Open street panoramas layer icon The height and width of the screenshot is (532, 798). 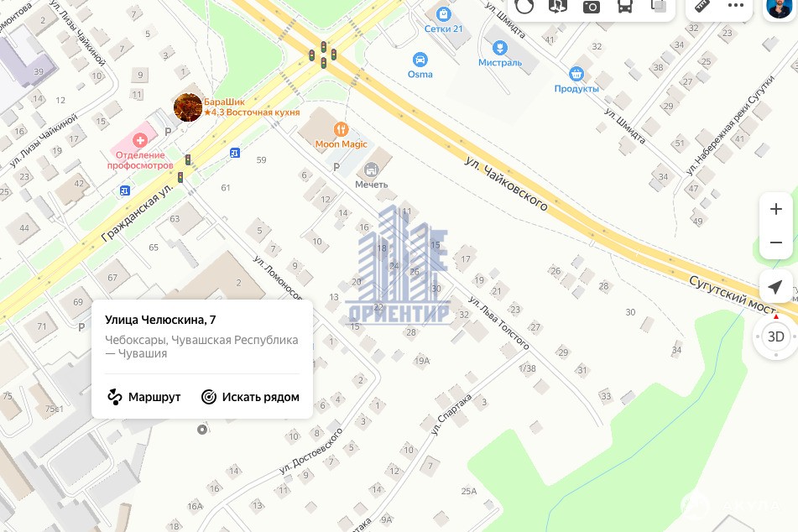point(558,6)
